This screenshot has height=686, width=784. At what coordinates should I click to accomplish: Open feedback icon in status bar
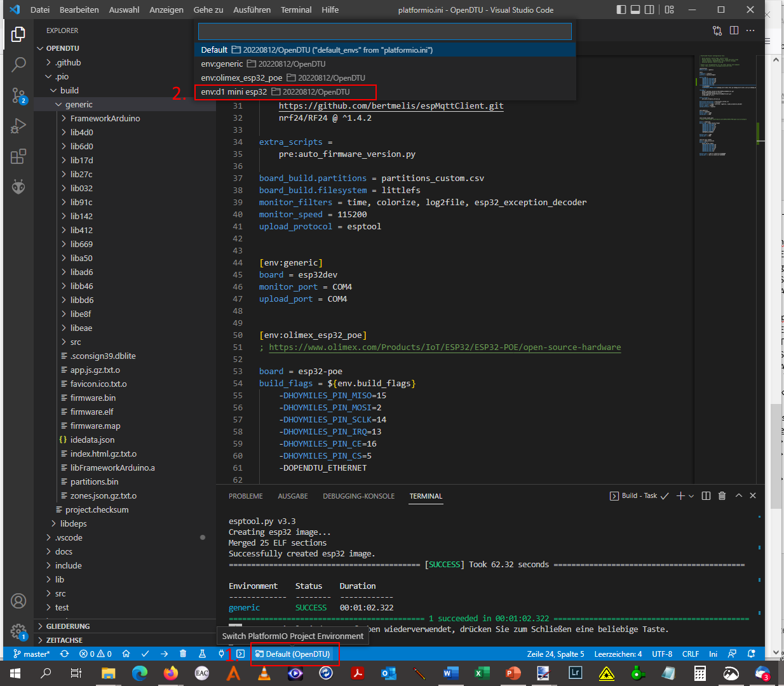(733, 654)
